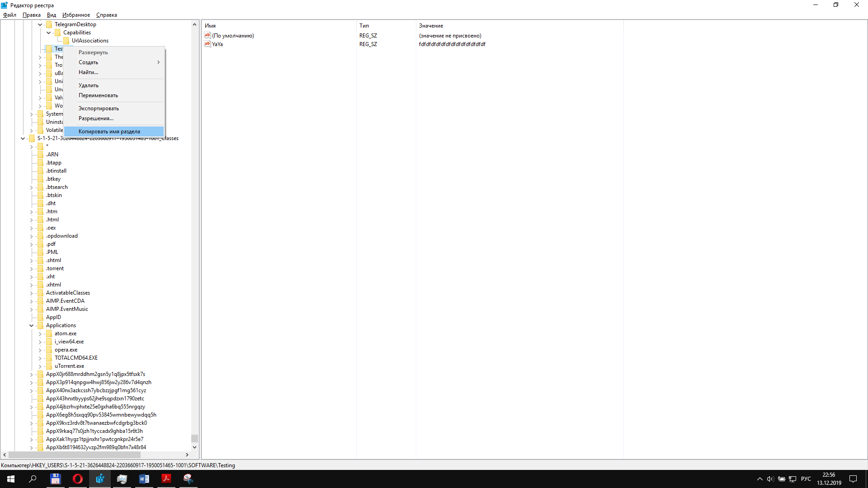Image resolution: width=868 pixels, height=488 pixels.
Task: Select the TOTALCMD64.EXE key
Action: (x=76, y=358)
